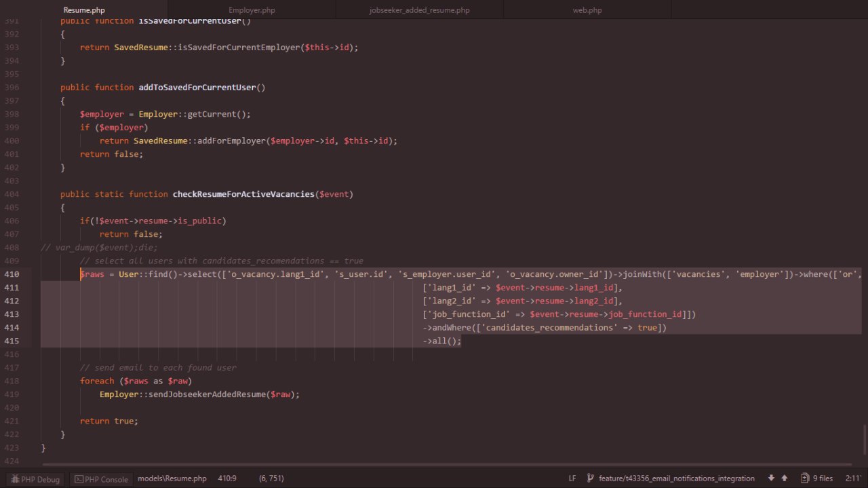Click the bug icon in PHP Debug
Image resolution: width=868 pixels, height=488 pixels.
click(14, 479)
